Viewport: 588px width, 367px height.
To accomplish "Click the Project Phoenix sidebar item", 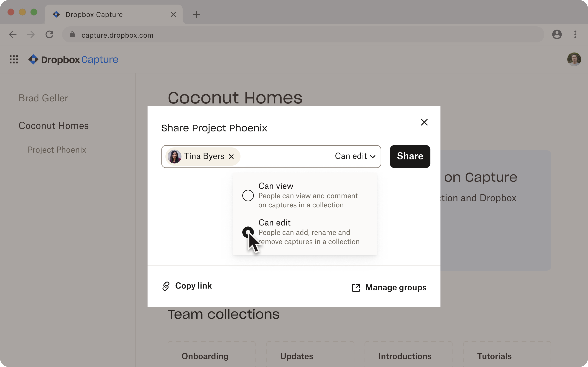I will tap(57, 150).
